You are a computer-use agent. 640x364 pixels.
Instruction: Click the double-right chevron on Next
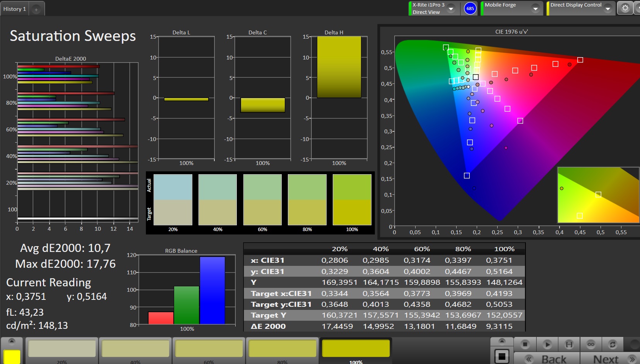632,359
